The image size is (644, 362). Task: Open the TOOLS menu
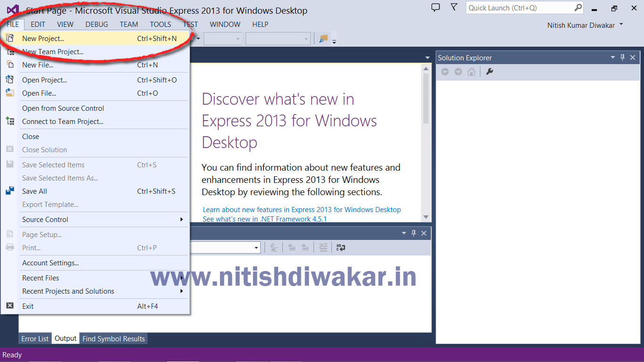161,24
